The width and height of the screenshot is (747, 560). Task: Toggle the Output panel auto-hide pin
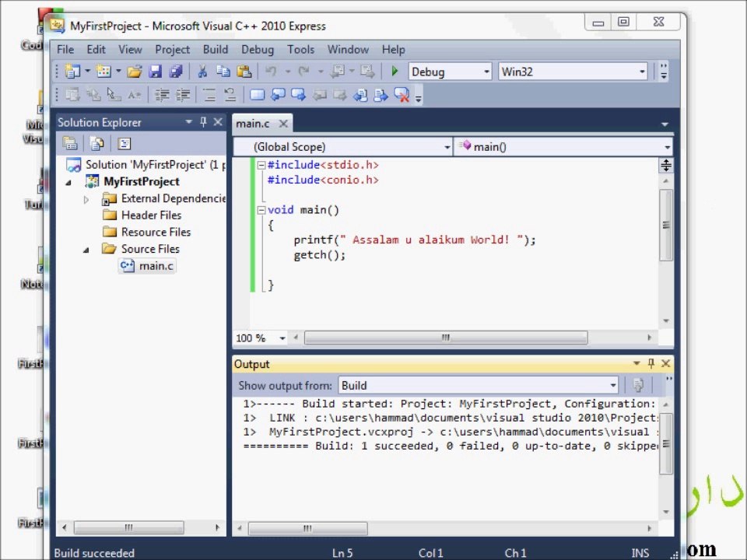[651, 363]
